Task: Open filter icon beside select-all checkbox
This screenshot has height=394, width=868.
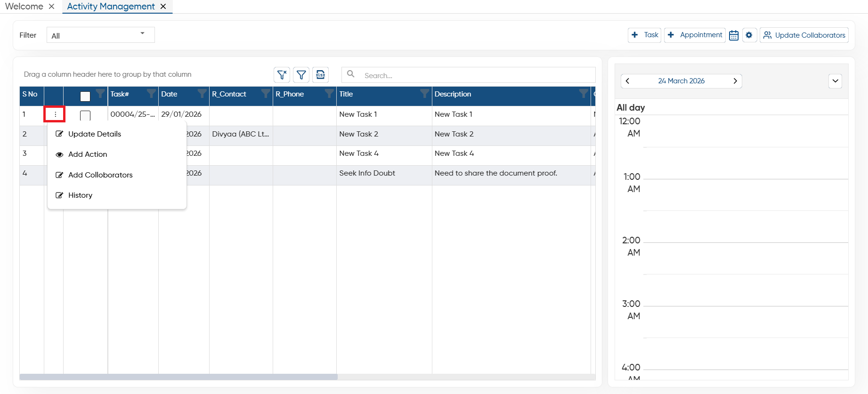Action: (x=100, y=93)
